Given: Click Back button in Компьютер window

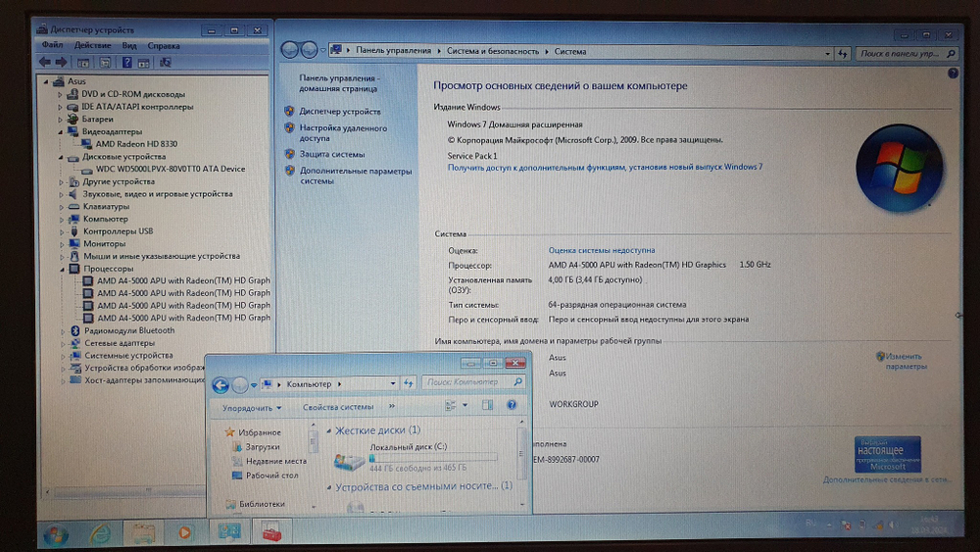Looking at the screenshot, I should [x=220, y=385].
